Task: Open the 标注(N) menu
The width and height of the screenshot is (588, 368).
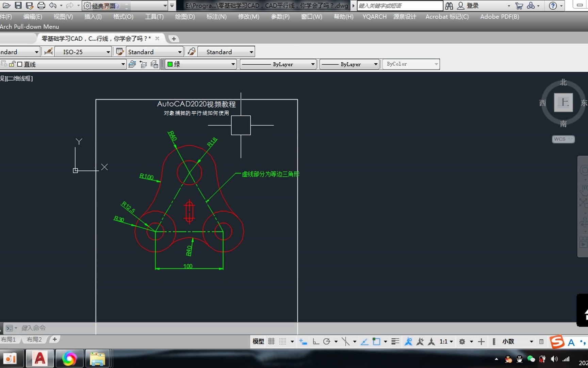Action: click(x=216, y=17)
